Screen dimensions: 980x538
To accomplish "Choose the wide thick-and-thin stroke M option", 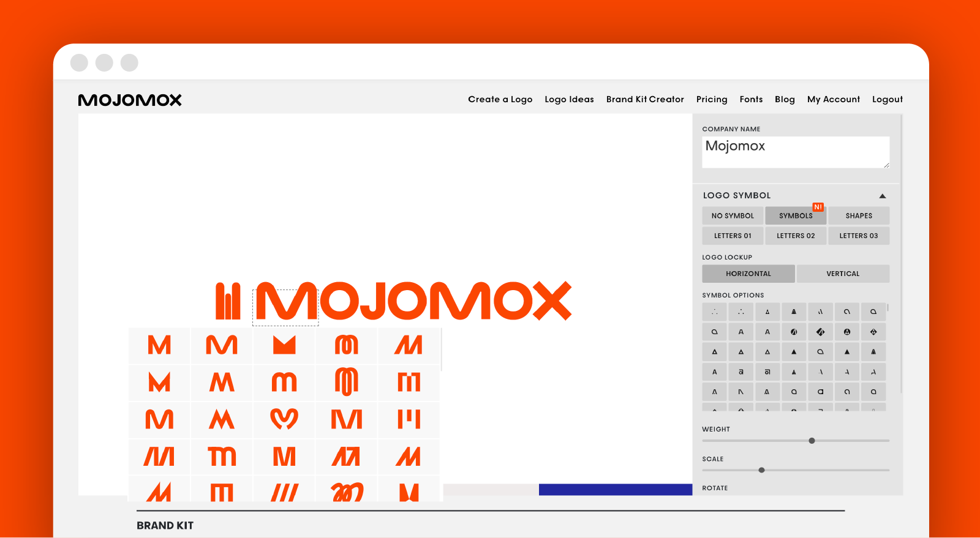I will coord(347,419).
